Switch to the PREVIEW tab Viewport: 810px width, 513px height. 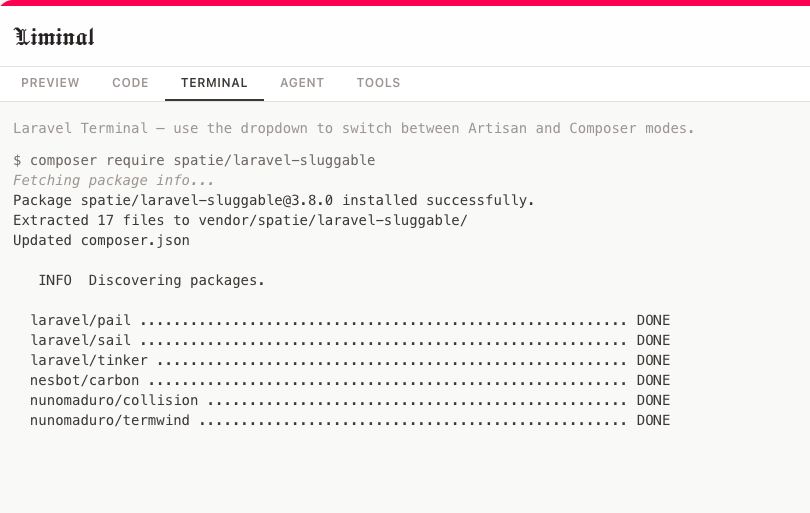(x=50, y=83)
